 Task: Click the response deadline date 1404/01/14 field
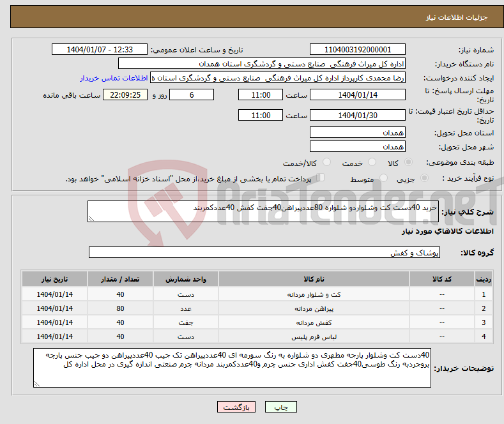[x=358, y=95]
